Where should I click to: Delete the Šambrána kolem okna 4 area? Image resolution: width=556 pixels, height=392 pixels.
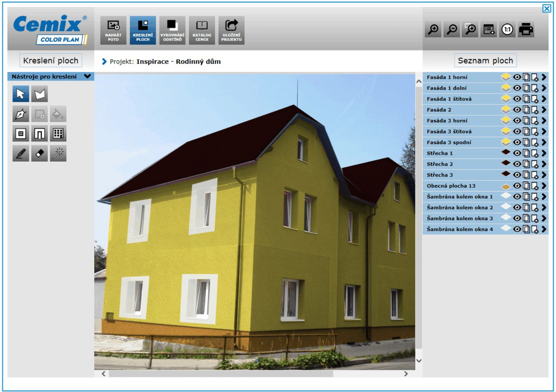(x=535, y=229)
